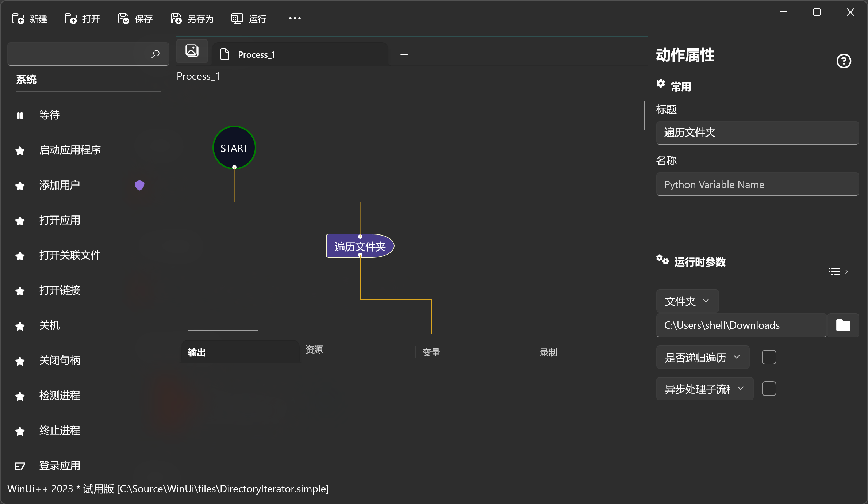Enable the 是否递归遍历 checkbox
The height and width of the screenshot is (504, 868).
coord(769,357)
